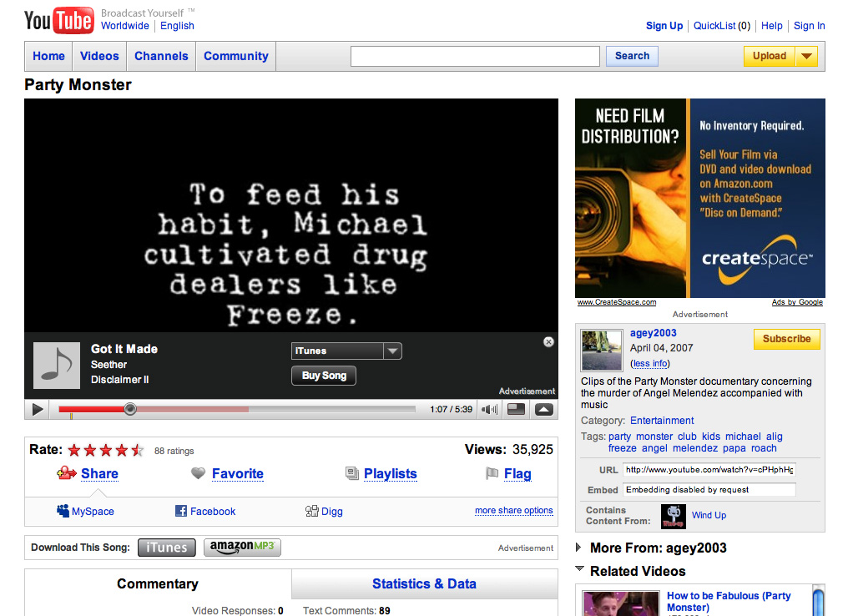848x616 pixels.
Task: Click the search input field
Action: tap(475, 56)
